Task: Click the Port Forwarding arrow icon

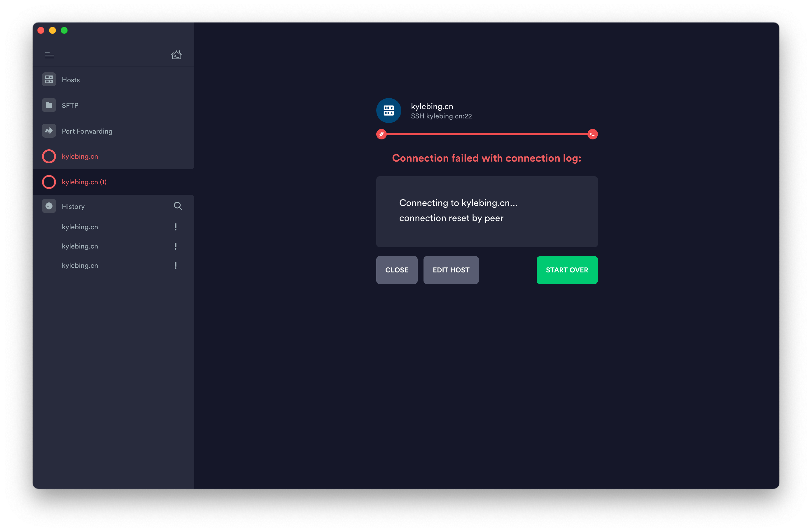Action: (49, 131)
